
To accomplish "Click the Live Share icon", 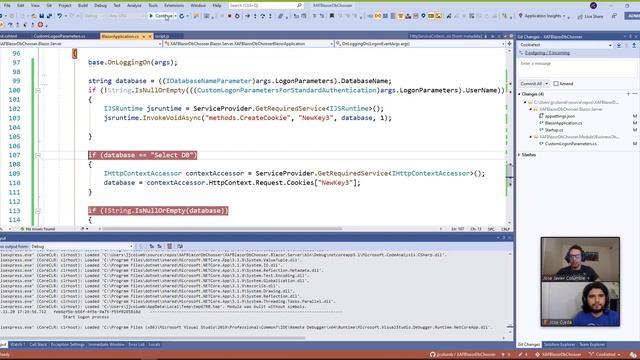I will (580, 16).
